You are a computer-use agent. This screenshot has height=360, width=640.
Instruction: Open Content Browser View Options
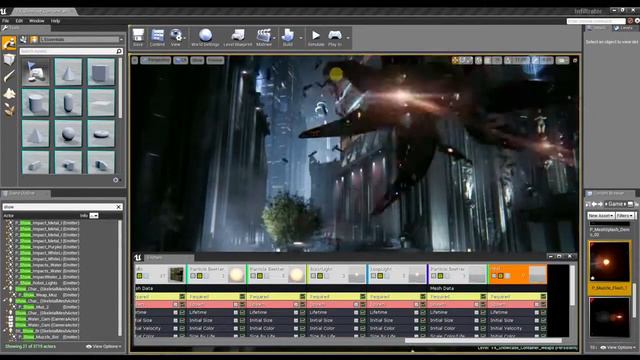618,347
